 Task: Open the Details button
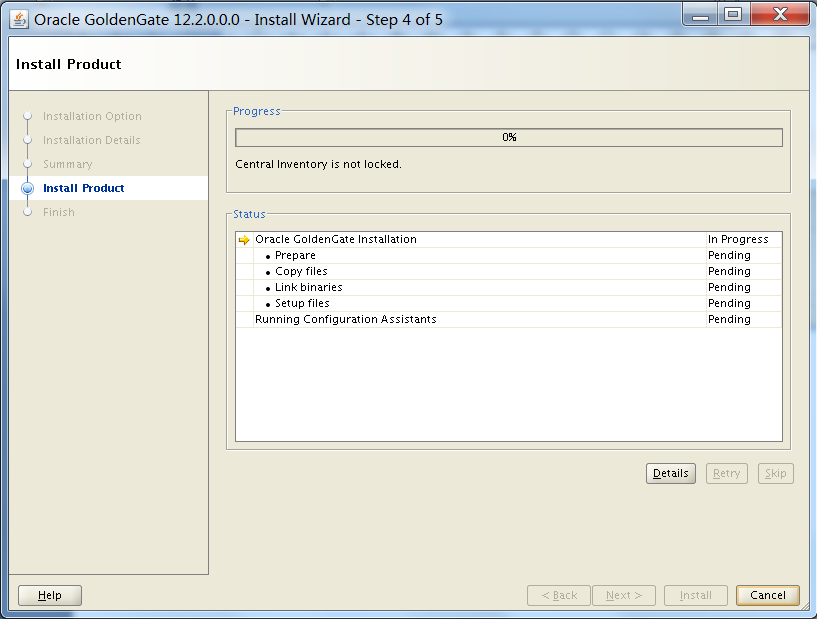coord(671,473)
